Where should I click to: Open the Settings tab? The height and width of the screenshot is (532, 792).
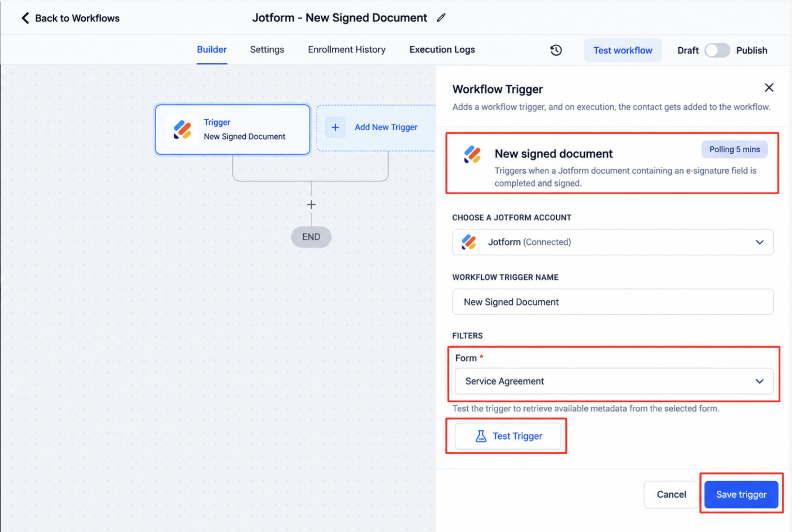[x=267, y=50]
